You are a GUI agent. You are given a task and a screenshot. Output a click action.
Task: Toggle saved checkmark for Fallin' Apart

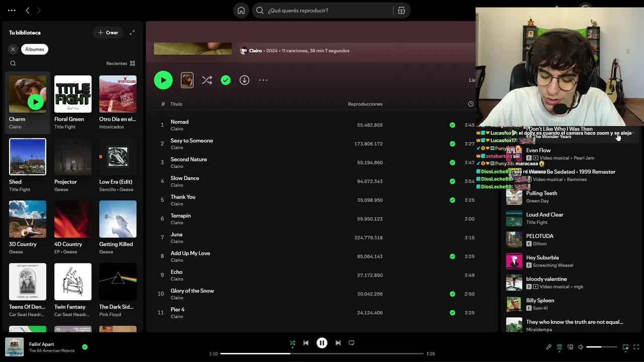(85, 347)
